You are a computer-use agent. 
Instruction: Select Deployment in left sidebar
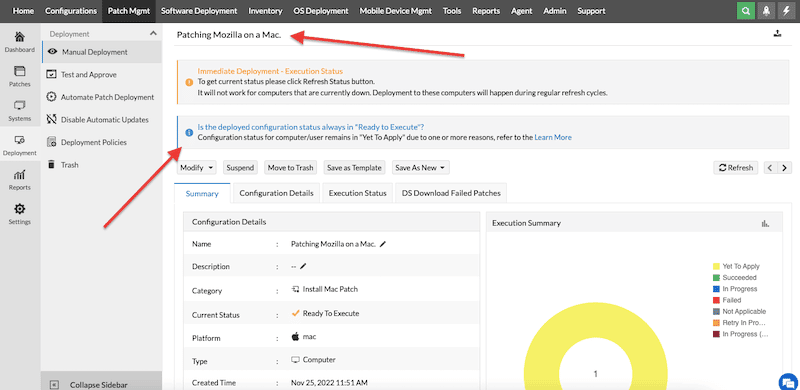(x=20, y=145)
